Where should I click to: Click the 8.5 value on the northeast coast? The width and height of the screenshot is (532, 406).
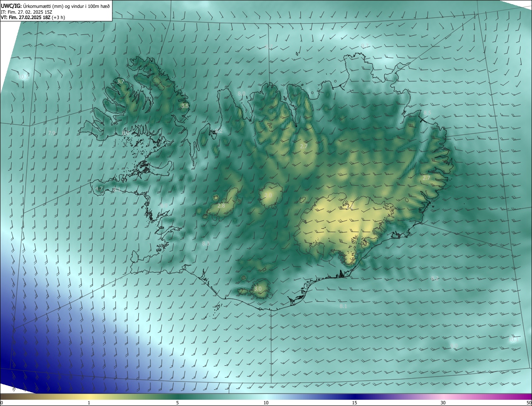(x=427, y=113)
